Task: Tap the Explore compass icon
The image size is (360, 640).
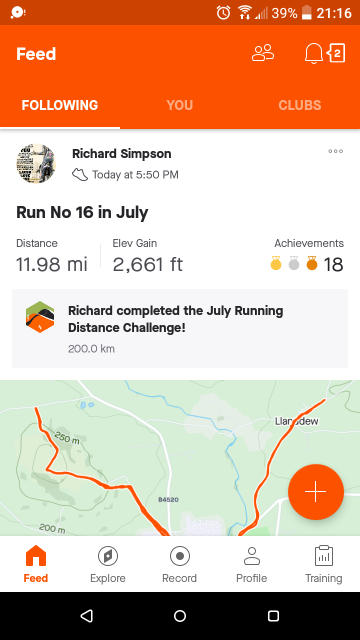Action: (x=108, y=556)
